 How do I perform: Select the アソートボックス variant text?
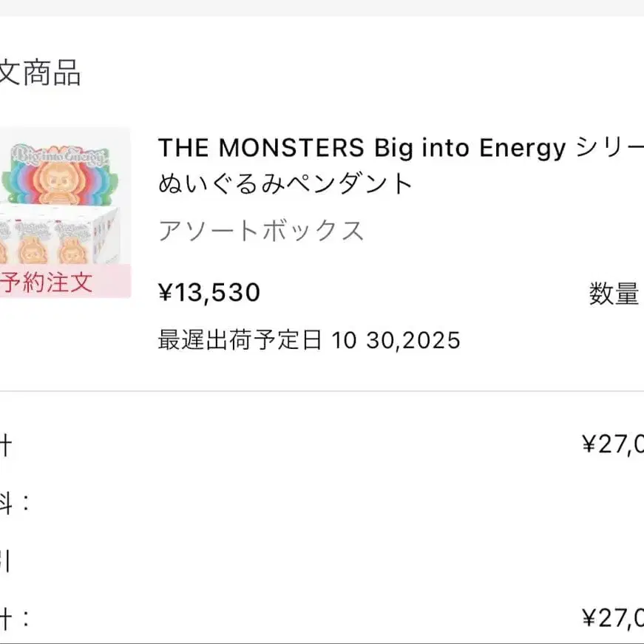pyautogui.click(x=261, y=231)
